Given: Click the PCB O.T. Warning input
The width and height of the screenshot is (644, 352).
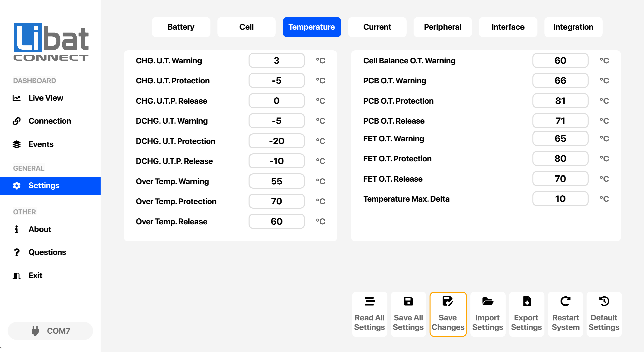Looking at the screenshot, I should (x=560, y=80).
